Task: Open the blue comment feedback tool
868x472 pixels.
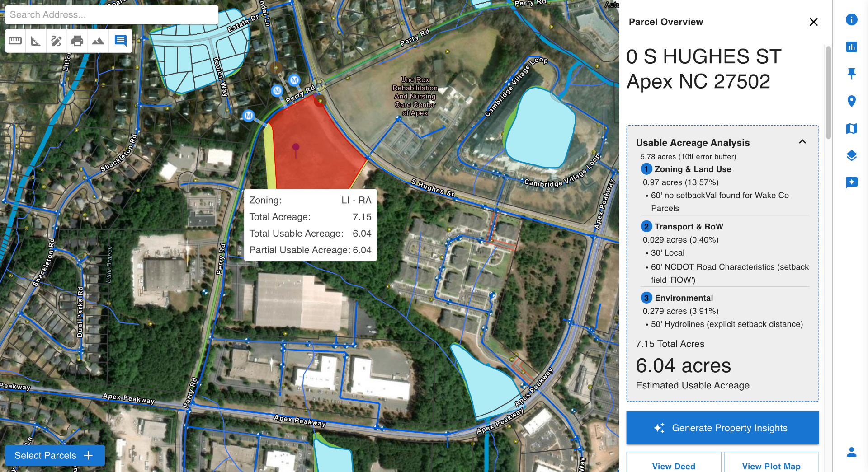Action: coord(120,41)
